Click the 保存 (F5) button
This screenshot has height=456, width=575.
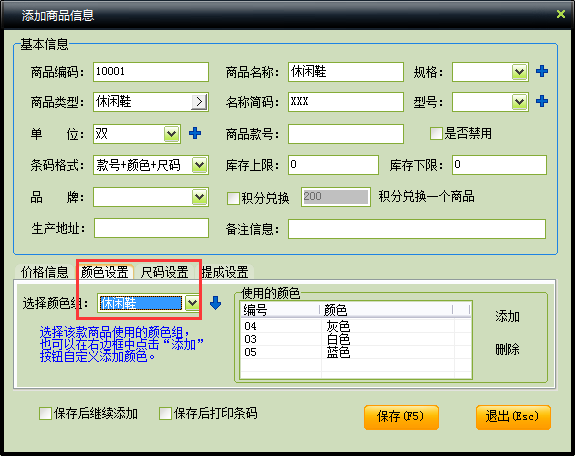point(401,417)
